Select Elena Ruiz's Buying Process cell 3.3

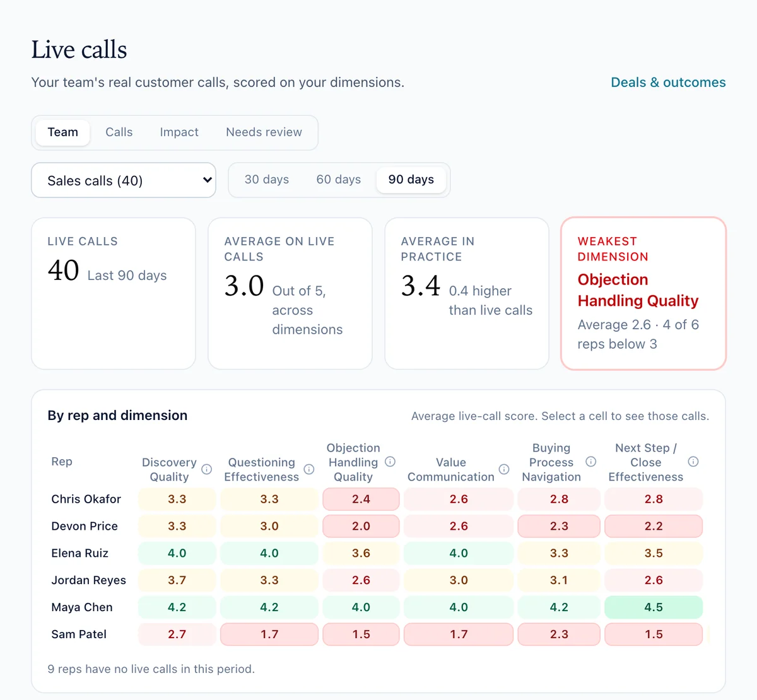(559, 553)
